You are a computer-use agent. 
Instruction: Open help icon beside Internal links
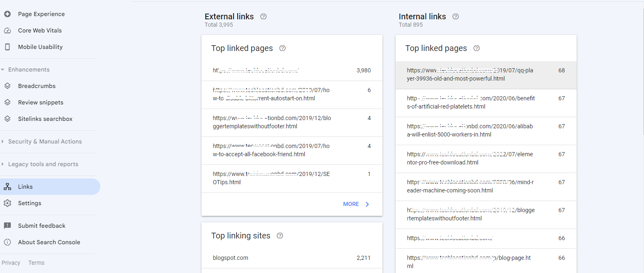coord(456,16)
